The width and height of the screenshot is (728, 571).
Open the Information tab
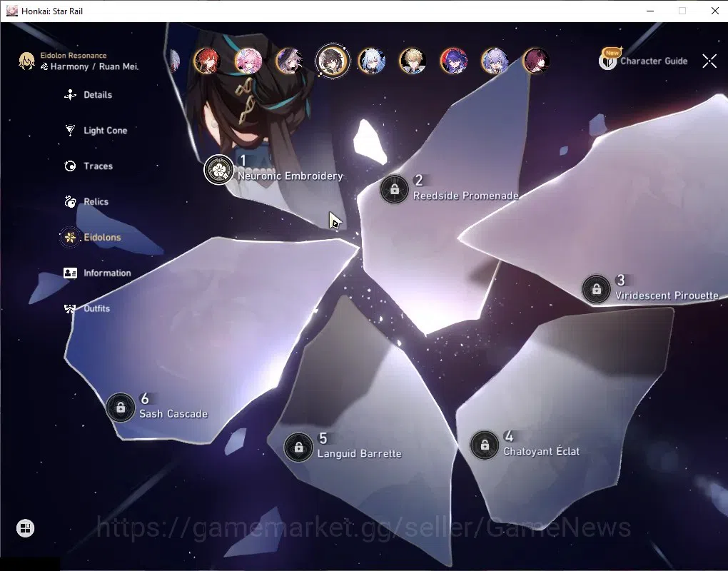coord(98,273)
